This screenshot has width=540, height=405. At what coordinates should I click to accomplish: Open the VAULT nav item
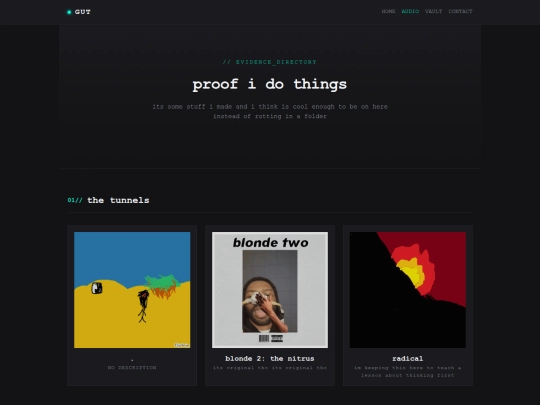coord(433,11)
